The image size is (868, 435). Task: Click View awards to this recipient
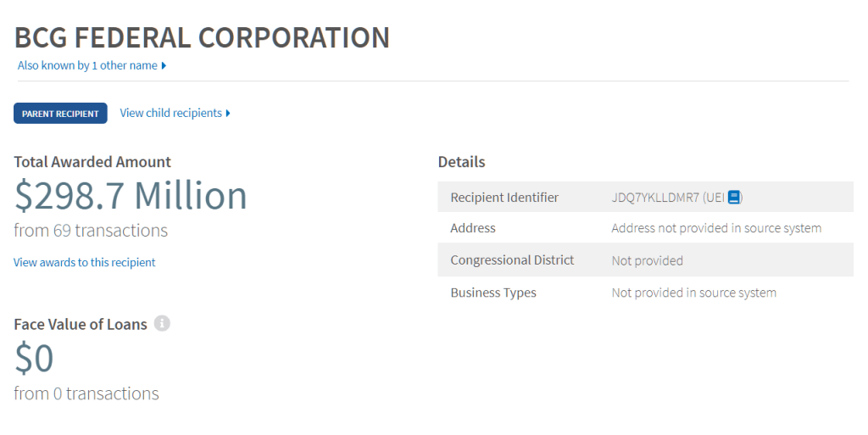[x=85, y=262]
